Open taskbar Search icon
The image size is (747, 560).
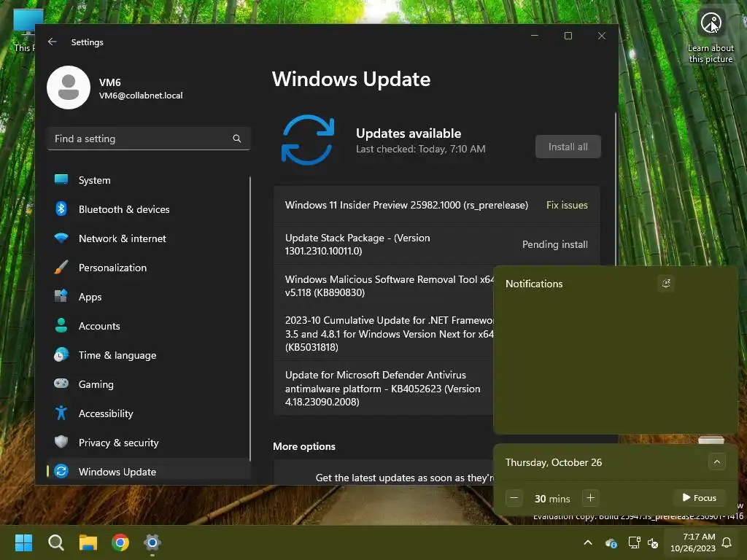point(55,542)
